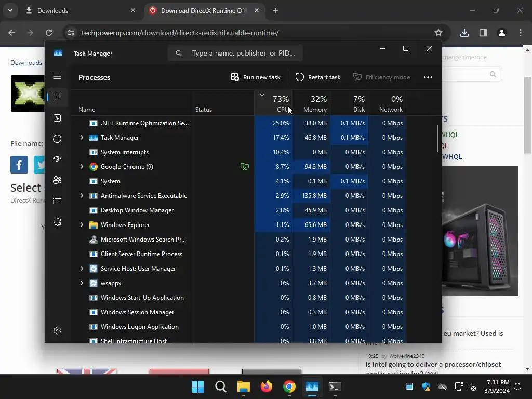Open Task Manager Settings gear icon
The height and width of the screenshot is (399, 532).
click(57, 330)
